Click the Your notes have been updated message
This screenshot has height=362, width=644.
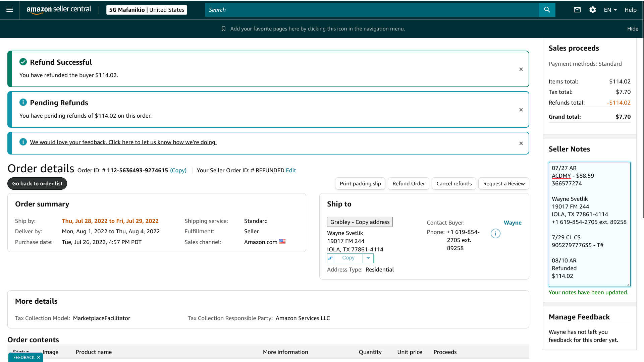pos(588,292)
